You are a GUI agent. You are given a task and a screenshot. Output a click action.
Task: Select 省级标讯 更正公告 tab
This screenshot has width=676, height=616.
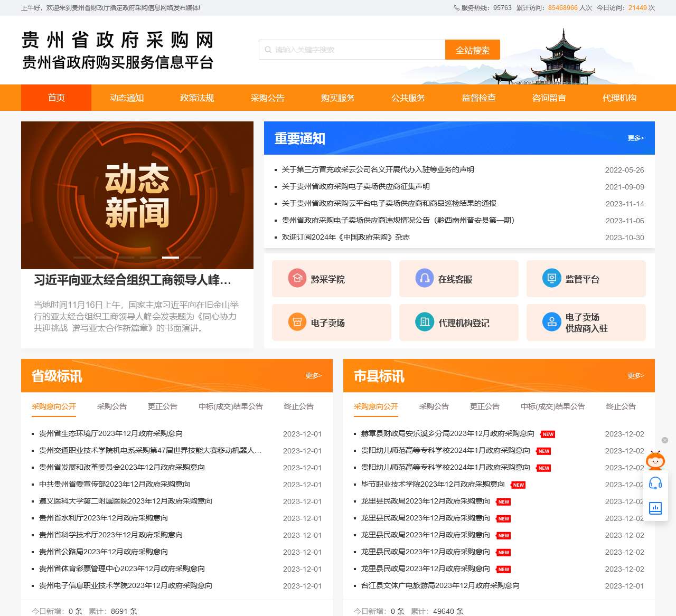163,406
